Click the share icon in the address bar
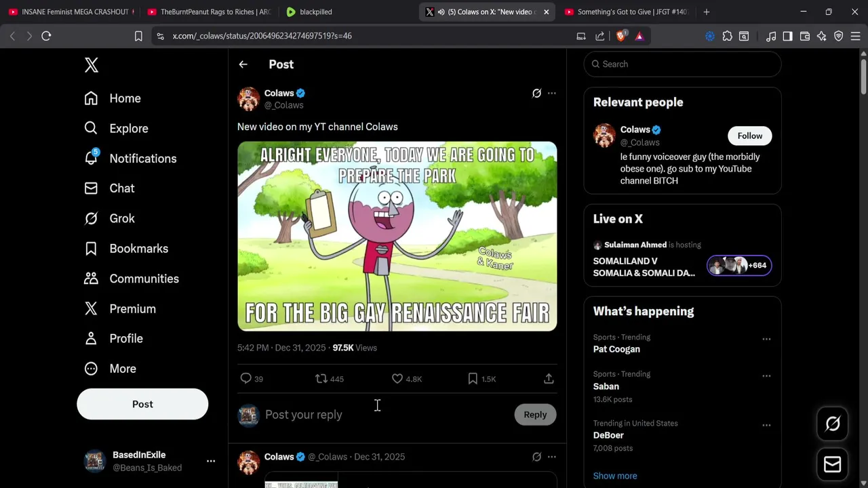The width and height of the screenshot is (868, 488). [x=600, y=36]
